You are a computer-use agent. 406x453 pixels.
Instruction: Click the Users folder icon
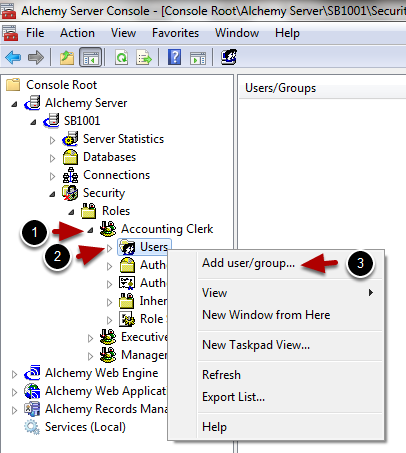click(127, 247)
